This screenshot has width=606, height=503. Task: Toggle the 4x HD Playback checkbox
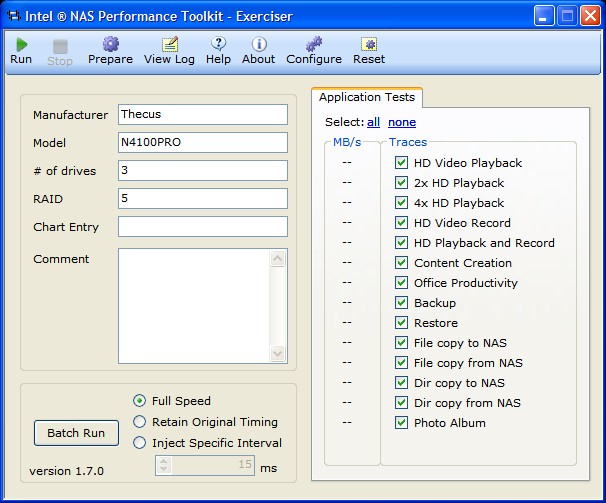click(401, 203)
